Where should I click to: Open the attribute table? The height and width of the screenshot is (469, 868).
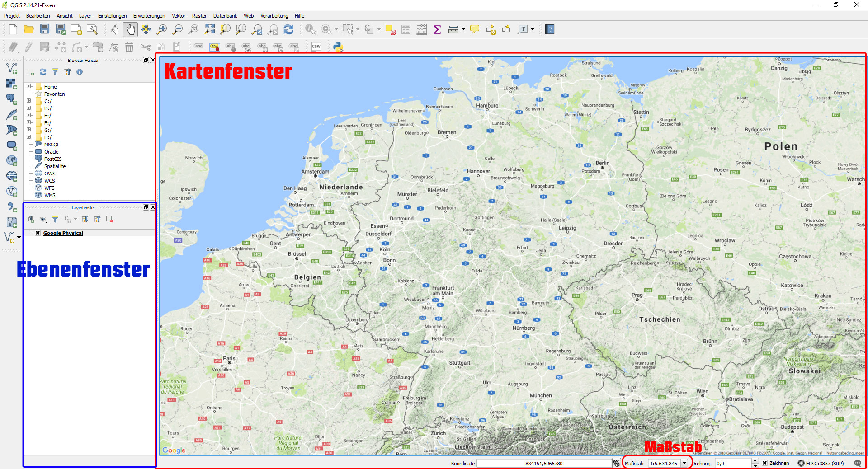pyautogui.click(x=406, y=29)
